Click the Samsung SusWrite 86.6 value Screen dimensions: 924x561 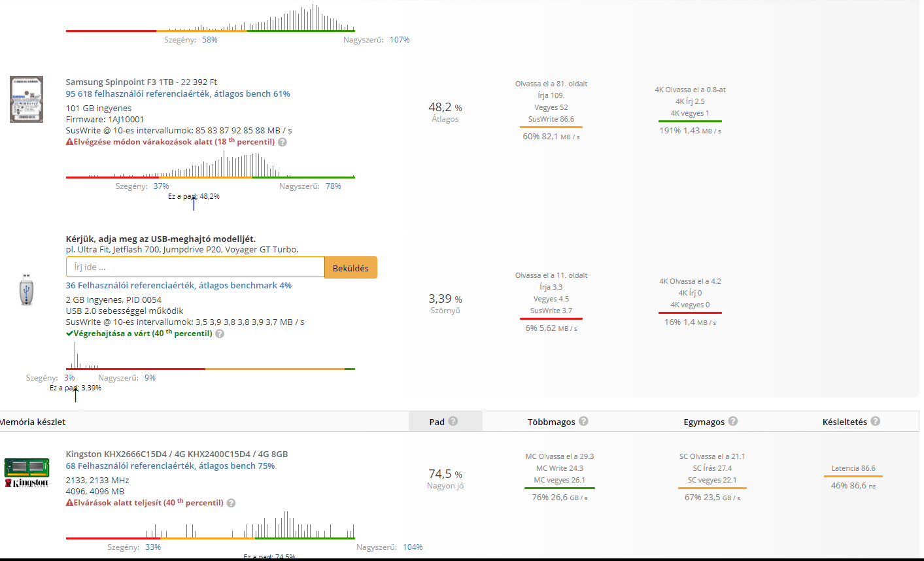(x=551, y=119)
